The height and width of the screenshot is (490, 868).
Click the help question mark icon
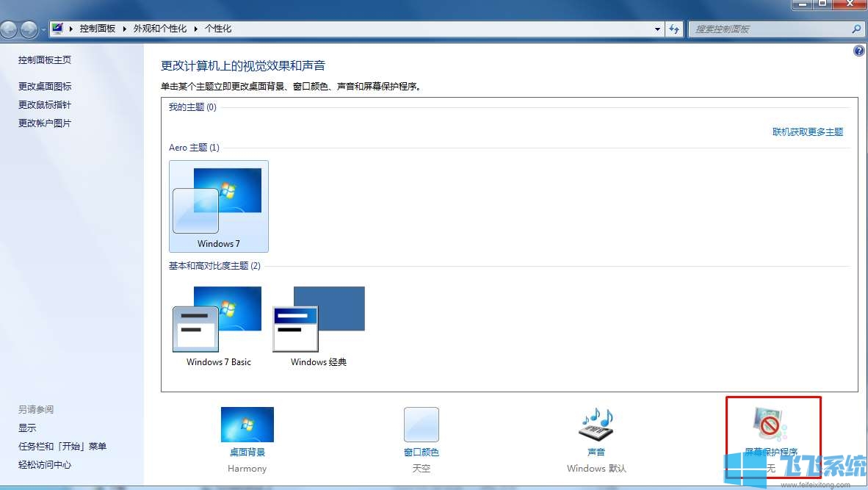point(858,51)
